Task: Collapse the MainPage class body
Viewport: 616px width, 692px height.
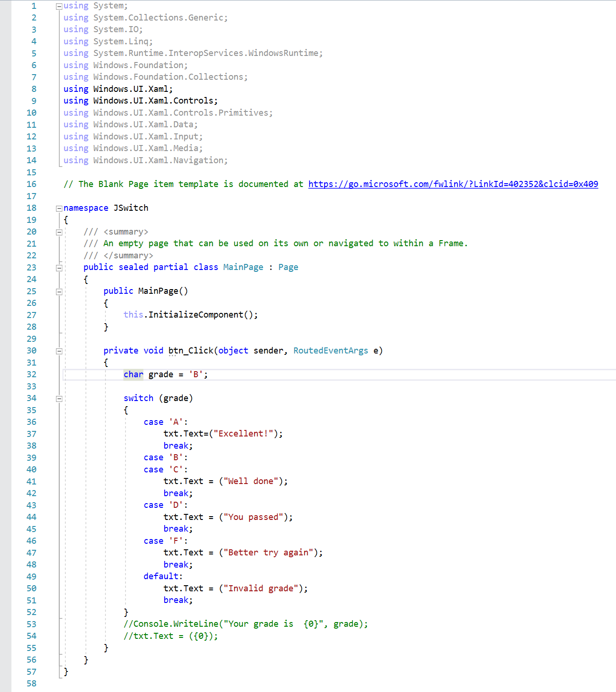Action: tap(59, 267)
